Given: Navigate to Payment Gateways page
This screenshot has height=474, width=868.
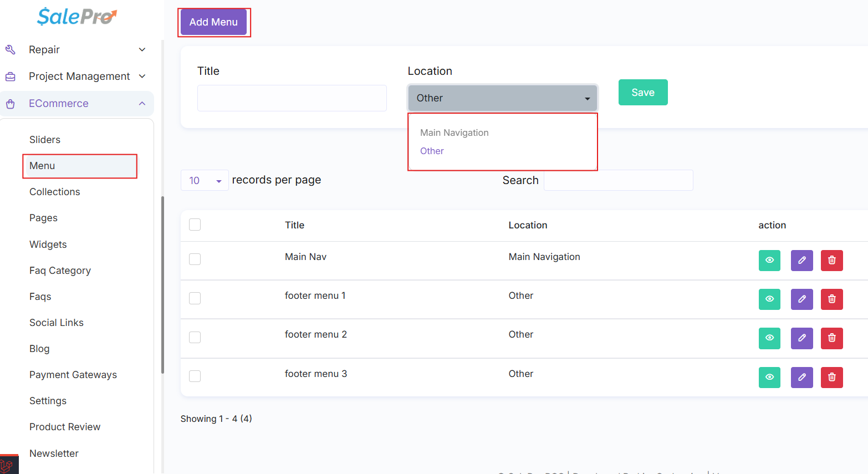Looking at the screenshot, I should [x=73, y=375].
